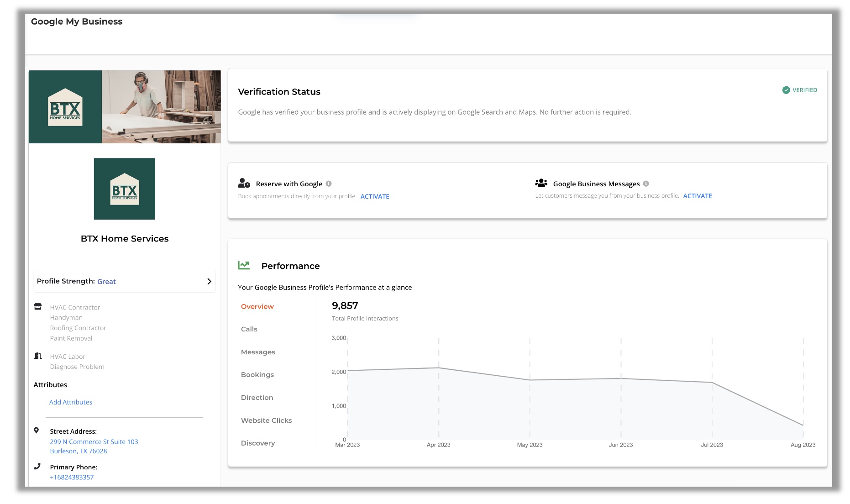Click the 9,857 total interactions value

pyautogui.click(x=345, y=306)
